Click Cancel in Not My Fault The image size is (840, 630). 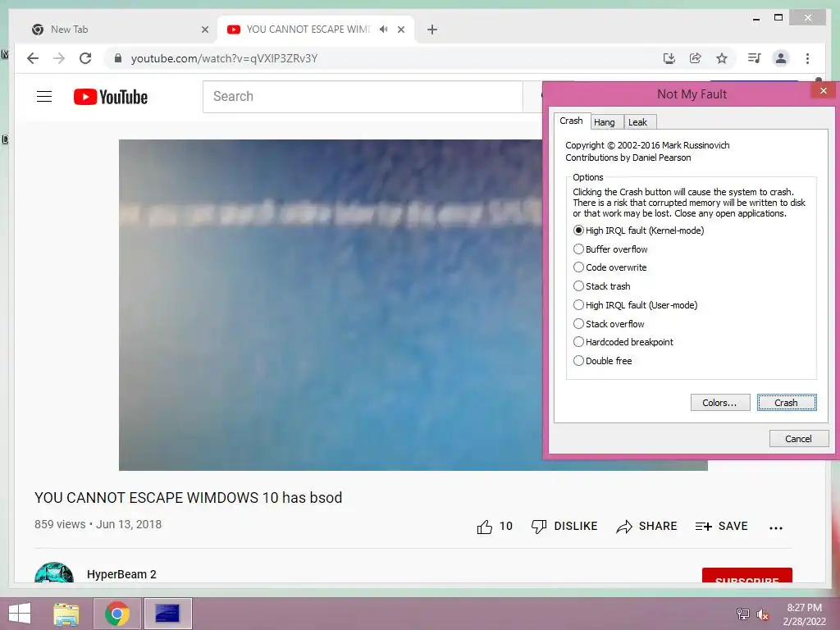799,439
